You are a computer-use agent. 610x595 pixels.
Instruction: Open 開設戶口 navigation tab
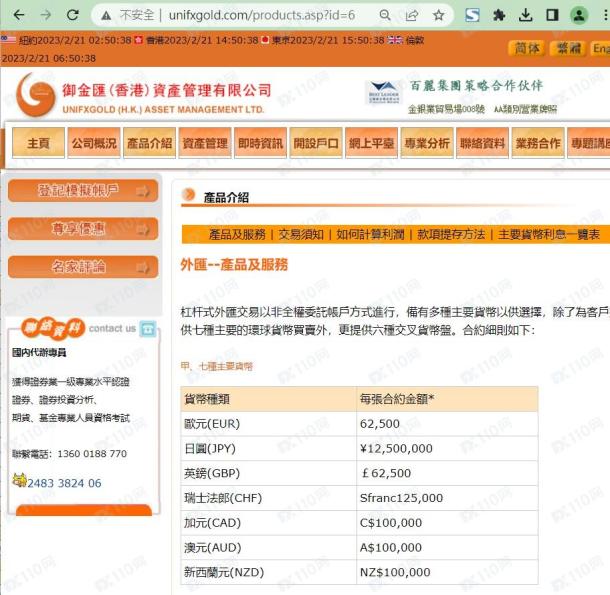[316, 143]
